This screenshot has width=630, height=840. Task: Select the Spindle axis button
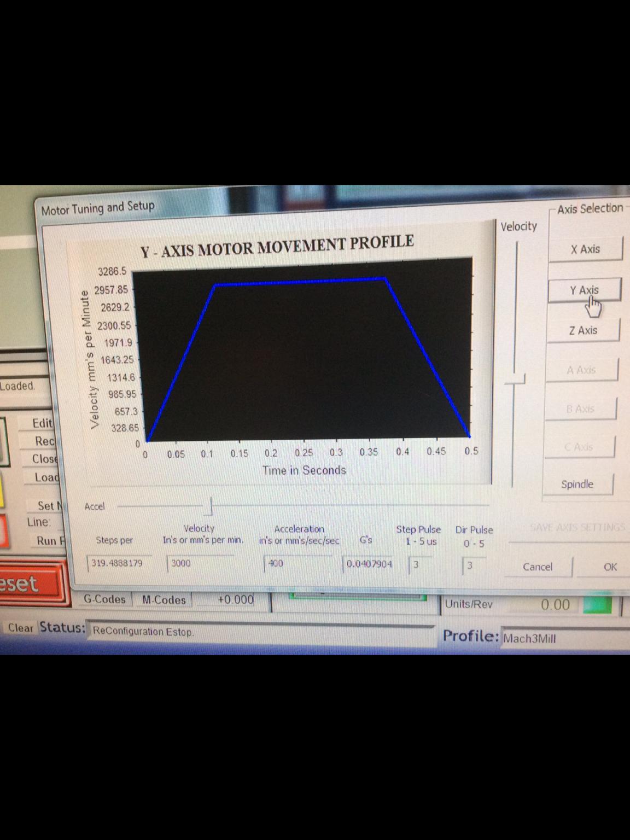coord(577,484)
